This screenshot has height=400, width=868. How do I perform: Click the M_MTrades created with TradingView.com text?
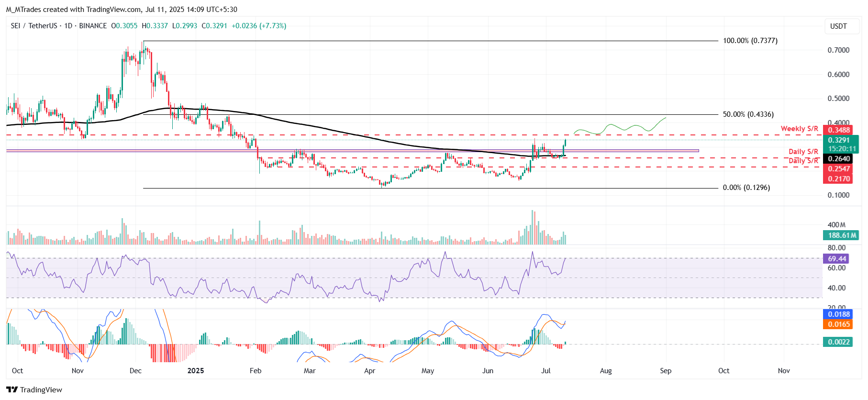122,10
